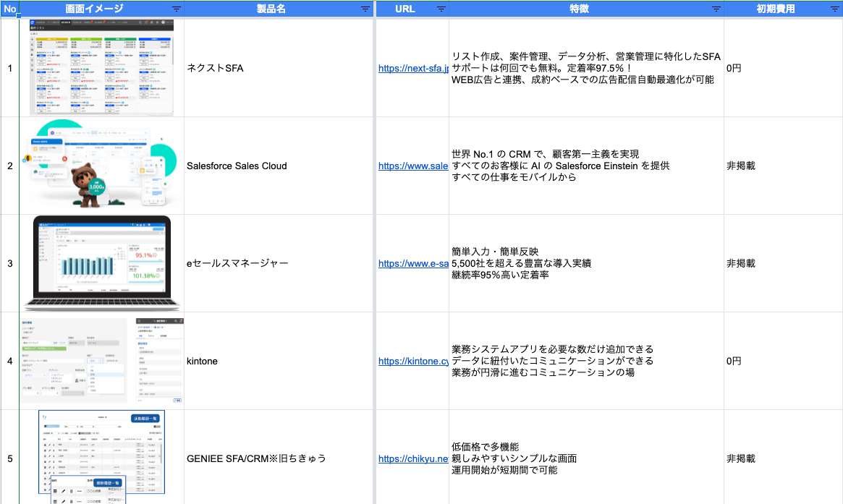Select the kintone screenshot thumbnail
The height and width of the screenshot is (504, 843).
[x=102, y=361]
